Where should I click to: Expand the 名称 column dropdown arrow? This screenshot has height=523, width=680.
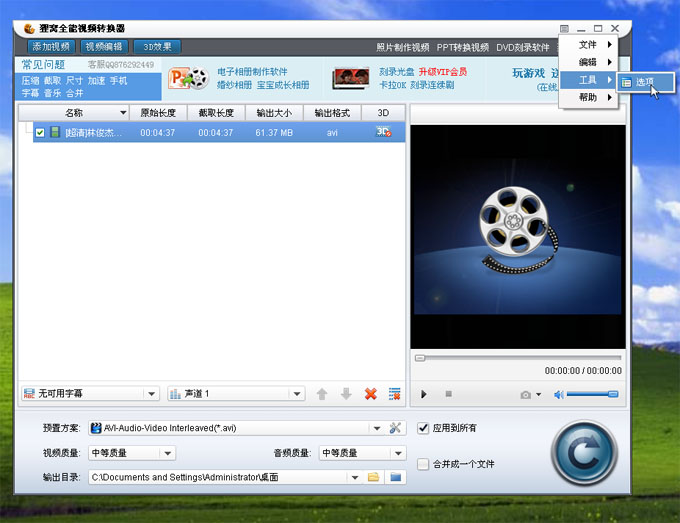(x=123, y=113)
